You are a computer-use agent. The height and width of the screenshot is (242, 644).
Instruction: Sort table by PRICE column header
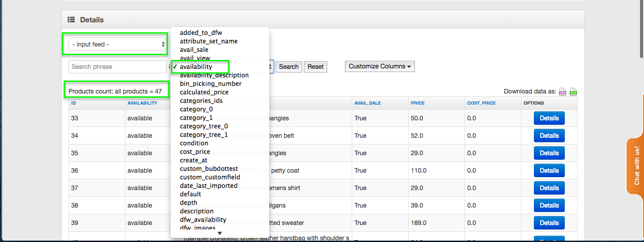[x=418, y=103]
